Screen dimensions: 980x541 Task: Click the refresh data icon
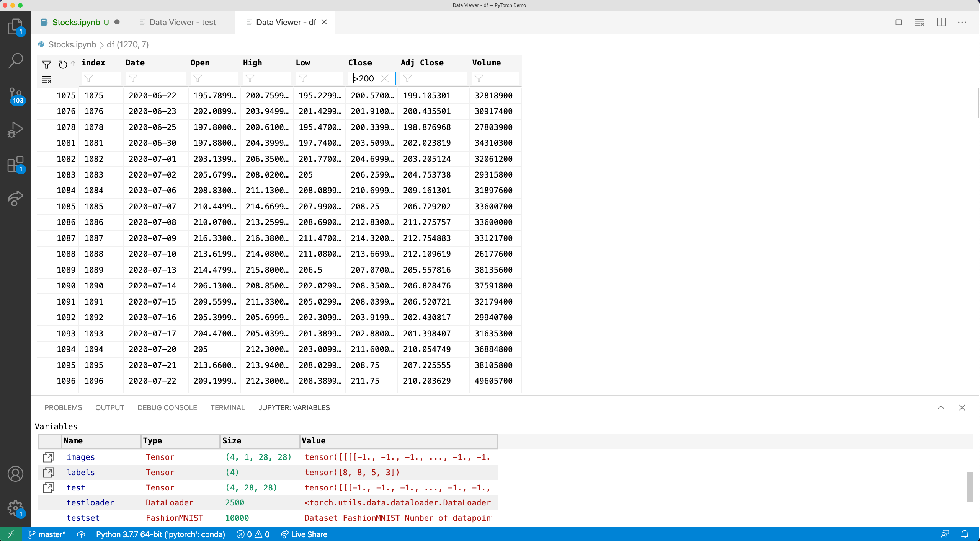(x=63, y=64)
